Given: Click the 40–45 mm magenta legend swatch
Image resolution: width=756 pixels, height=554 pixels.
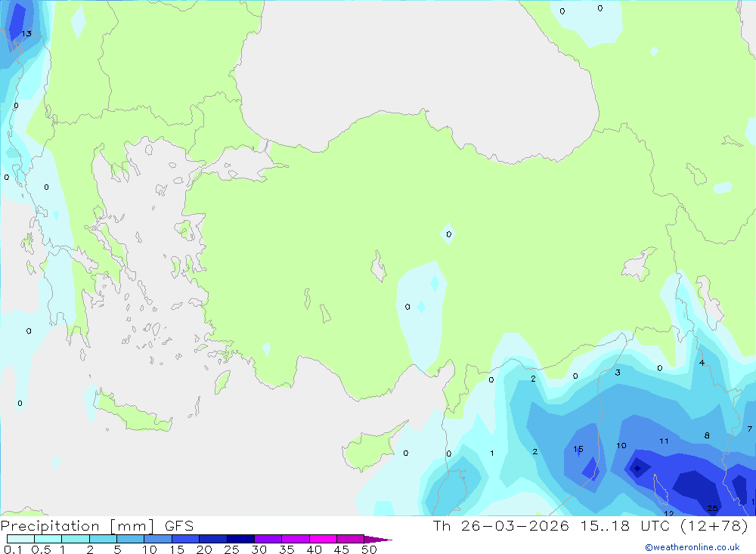Looking at the screenshot, I should (x=323, y=539).
